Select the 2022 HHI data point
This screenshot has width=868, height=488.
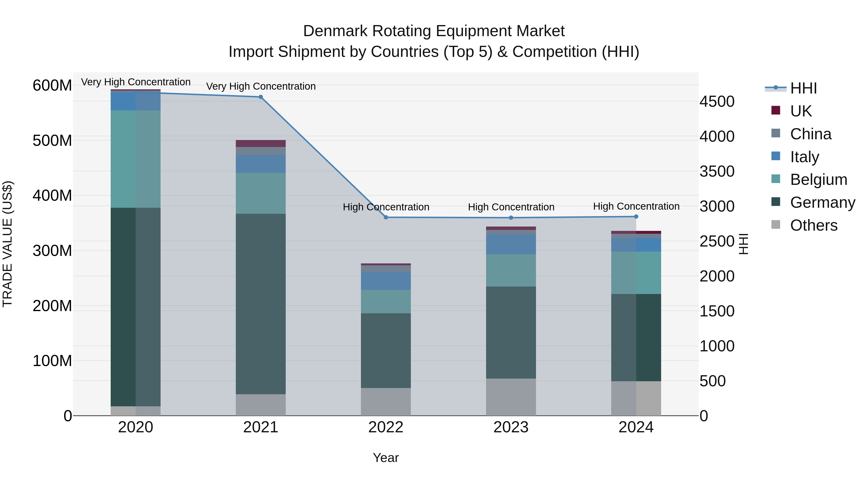tap(386, 217)
